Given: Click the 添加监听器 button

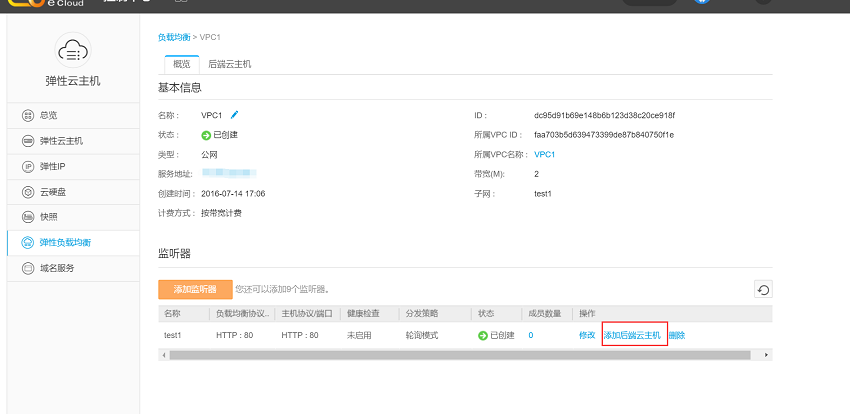Looking at the screenshot, I should [195, 290].
